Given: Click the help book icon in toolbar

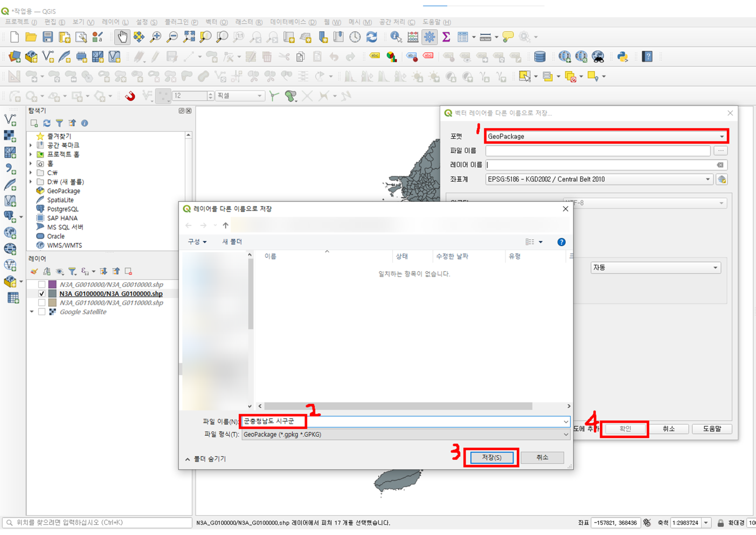Looking at the screenshot, I should [647, 57].
